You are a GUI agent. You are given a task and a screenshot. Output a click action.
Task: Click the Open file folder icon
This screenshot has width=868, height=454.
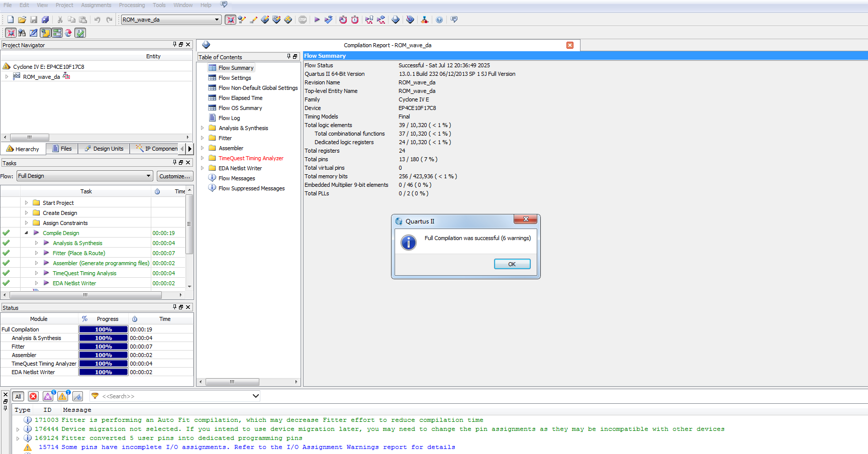coord(22,20)
